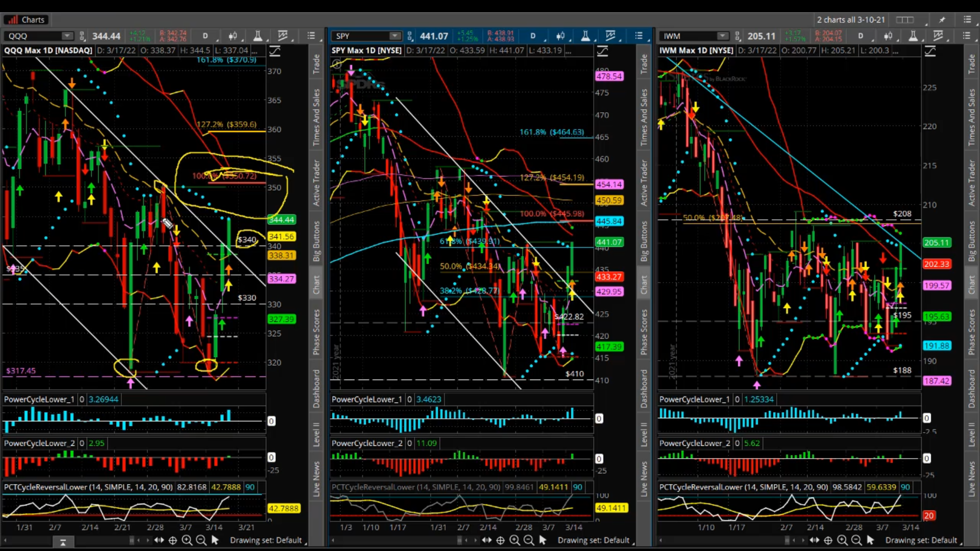Click the QQQ 344.44 price bubble
The height and width of the screenshot is (551, 980).
[281, 219]
